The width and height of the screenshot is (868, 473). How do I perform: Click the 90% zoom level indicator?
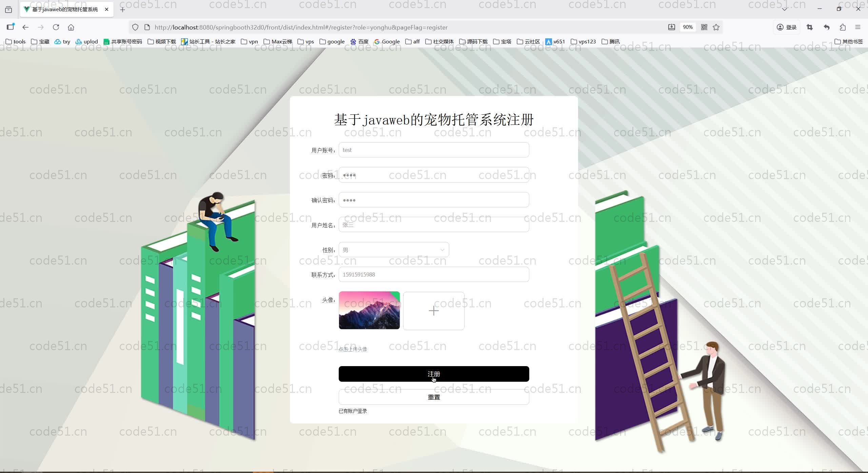coord(688,27)
